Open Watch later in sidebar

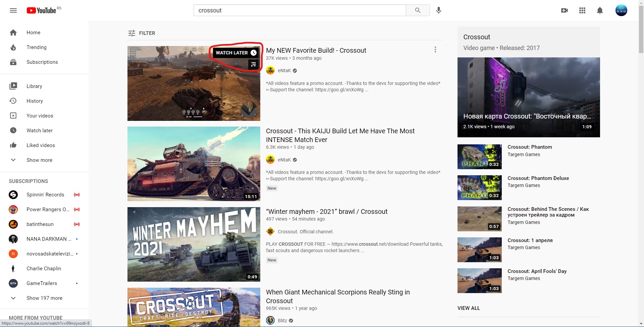44,131
